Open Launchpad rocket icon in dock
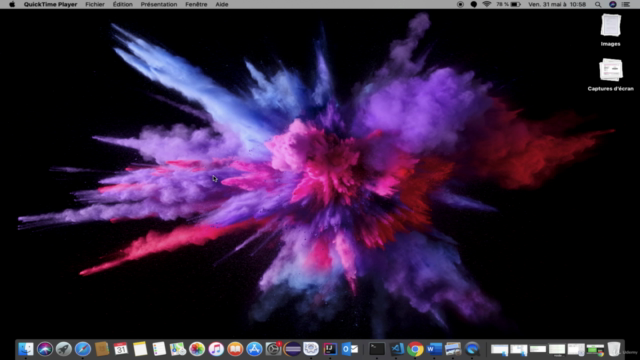 [x=64, y=349]
